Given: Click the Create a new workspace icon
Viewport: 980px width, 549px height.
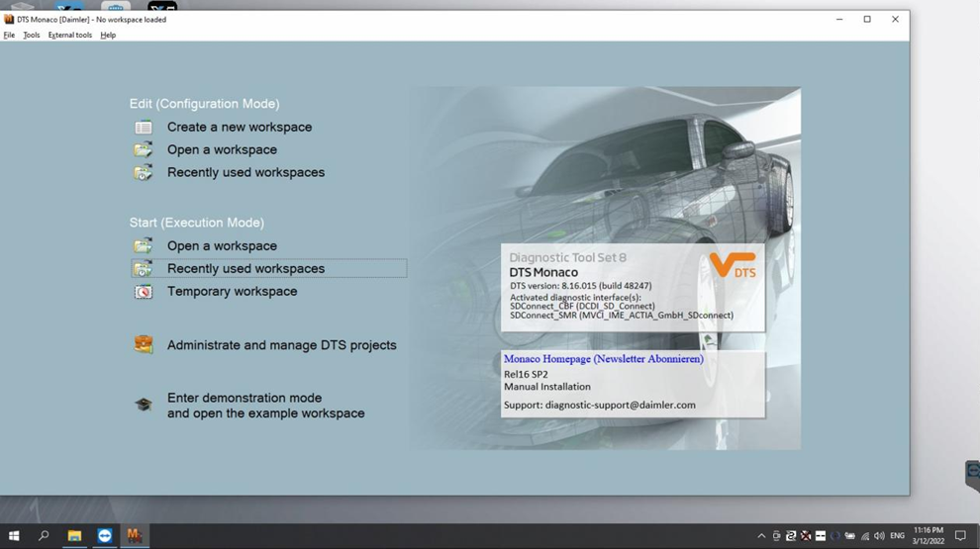Looking at the screenshot, I should coord(144,128).
